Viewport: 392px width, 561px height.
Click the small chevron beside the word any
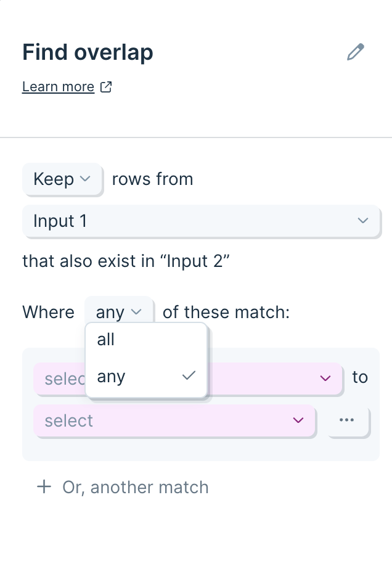tap(136, 312)
